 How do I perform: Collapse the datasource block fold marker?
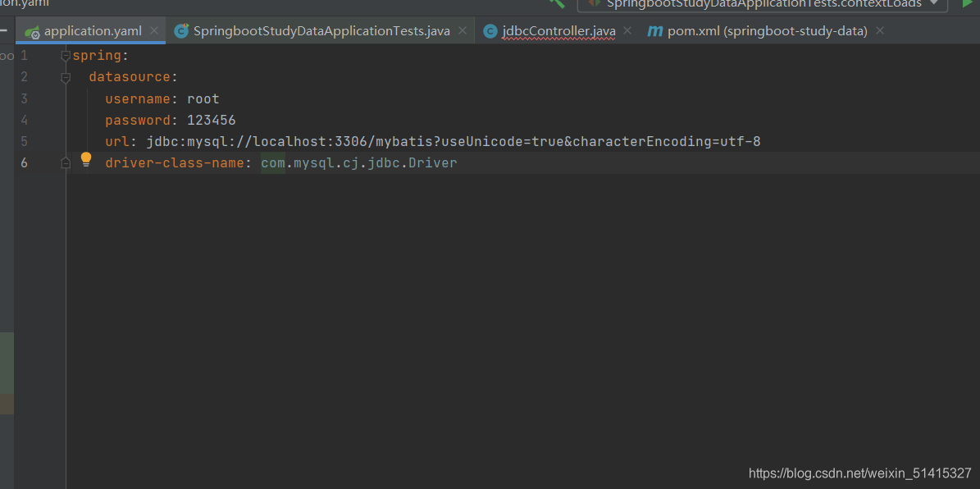pos(66,78)
